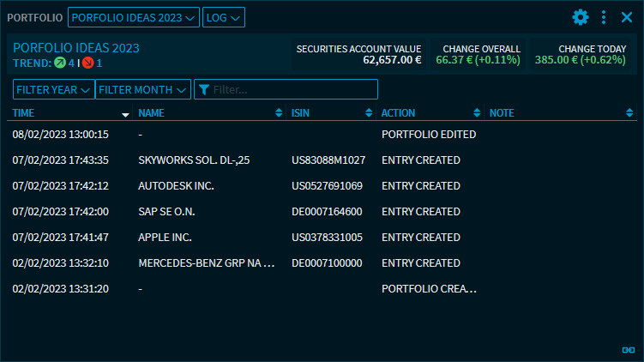
Task: Click the green upward trend icon
Action: point(59,63)
